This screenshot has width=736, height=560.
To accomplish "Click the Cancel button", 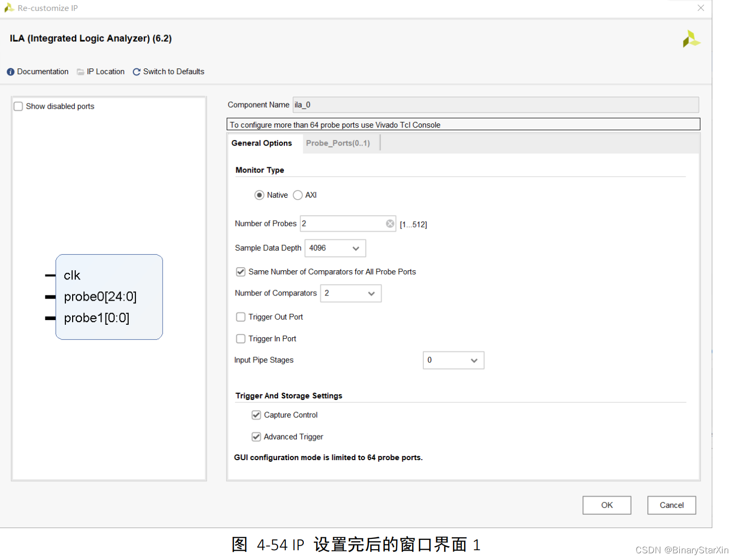I will tap(672, 505).
